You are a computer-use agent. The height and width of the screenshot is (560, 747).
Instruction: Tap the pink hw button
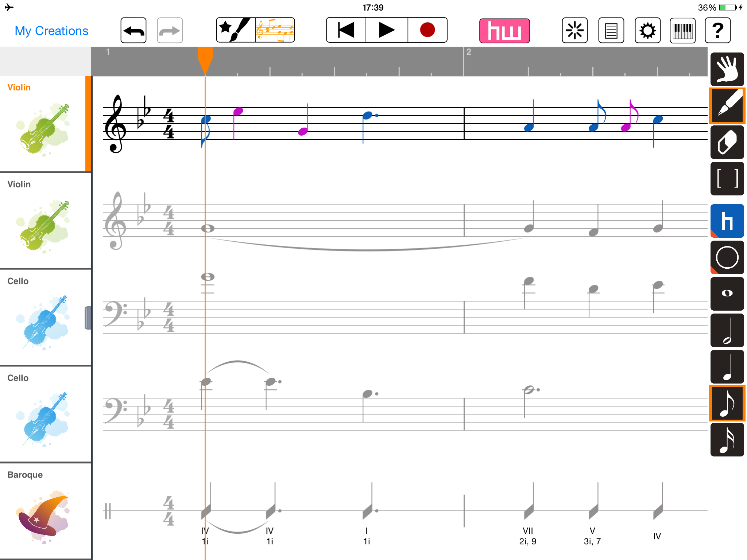504,31
